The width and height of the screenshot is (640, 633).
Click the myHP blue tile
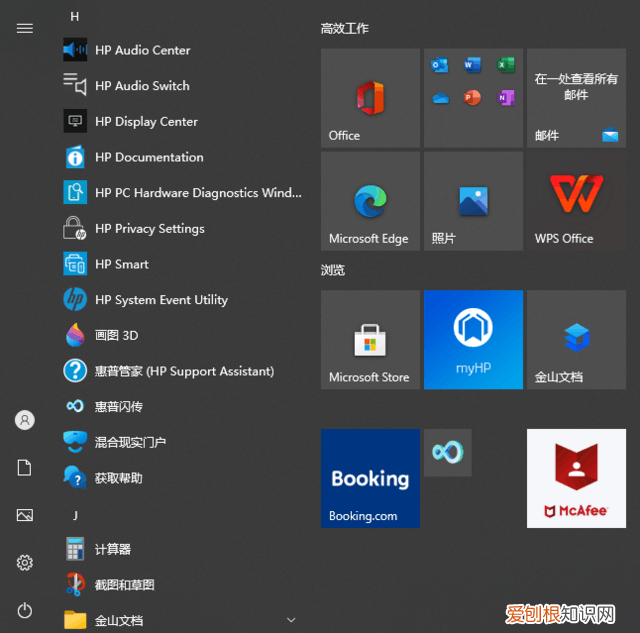(x=473, y=339)
